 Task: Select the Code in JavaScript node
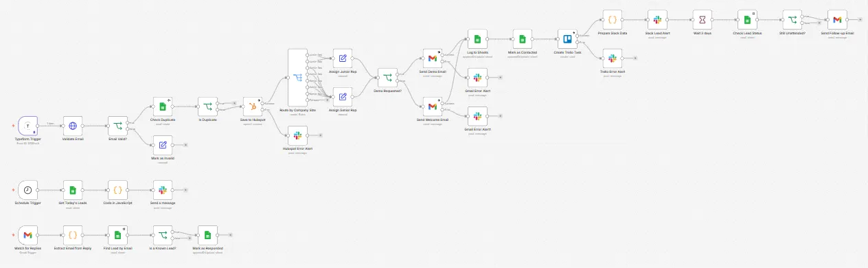(117, 190)
